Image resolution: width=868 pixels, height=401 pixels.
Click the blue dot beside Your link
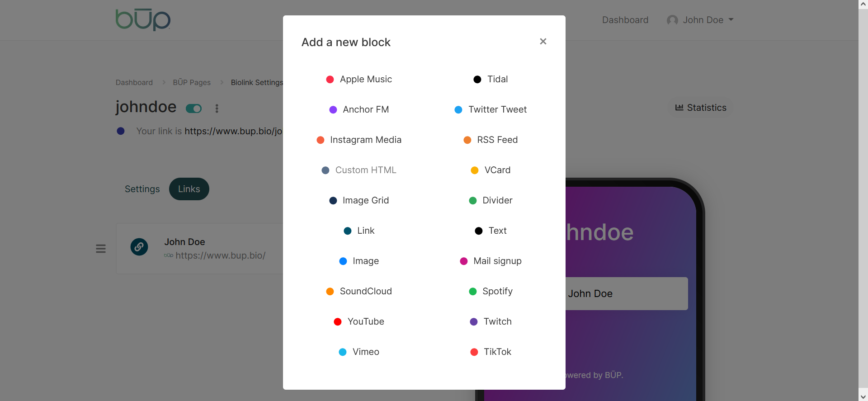click(121, 131)
